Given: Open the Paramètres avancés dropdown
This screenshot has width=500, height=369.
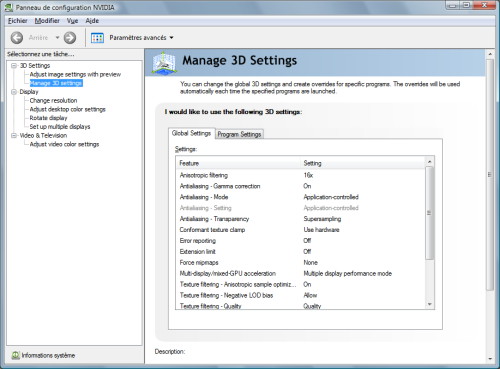Looking at the screenshot, I should click(x=171, y=38).
